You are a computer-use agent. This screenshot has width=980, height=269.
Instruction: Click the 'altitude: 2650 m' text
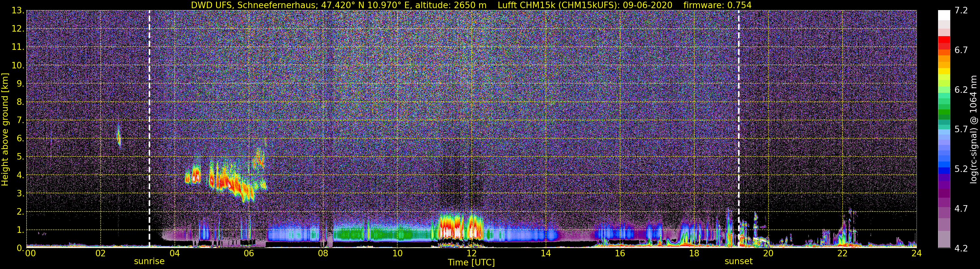tap(451, 5)
